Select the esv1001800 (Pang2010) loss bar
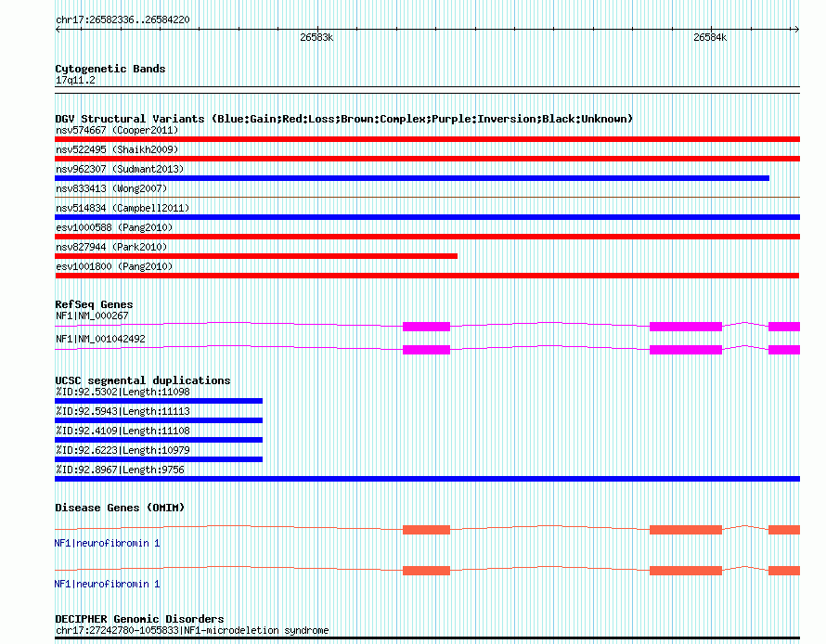The image size is (826, 644). (x=427, y=276)
